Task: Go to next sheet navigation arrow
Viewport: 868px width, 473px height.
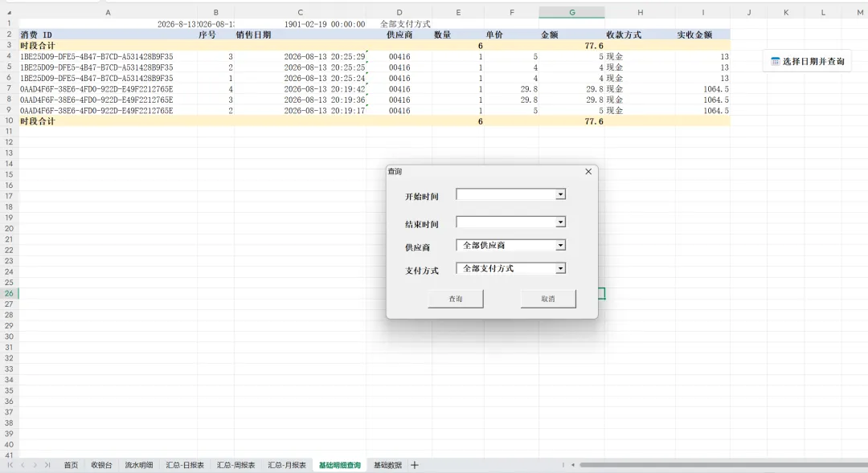Action: pos(35,465)
